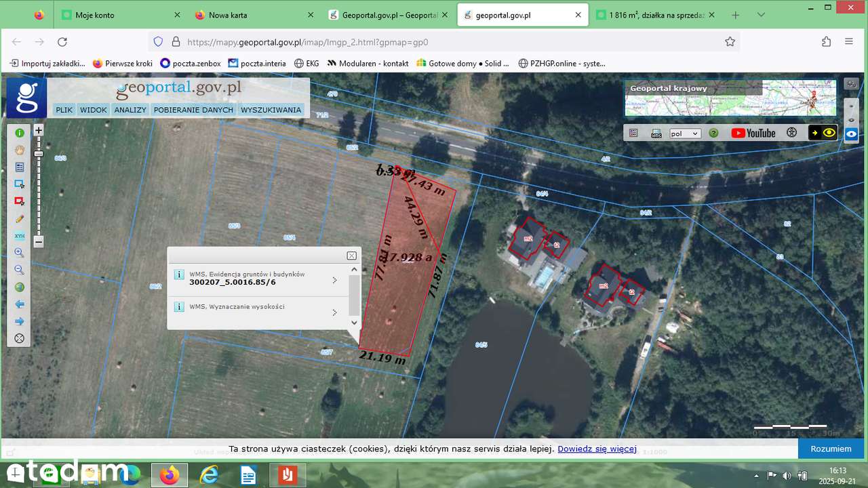Switch to the '1 816 m², działka' tab
Image resolution: width=868 pixels, height=488 pixels.
(656, 15)
